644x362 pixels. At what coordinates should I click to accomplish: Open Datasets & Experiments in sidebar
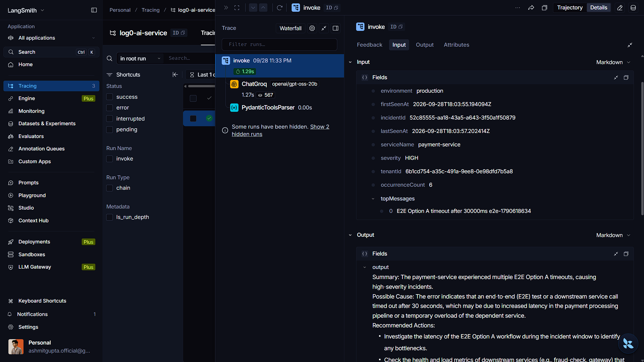[47, 124]
